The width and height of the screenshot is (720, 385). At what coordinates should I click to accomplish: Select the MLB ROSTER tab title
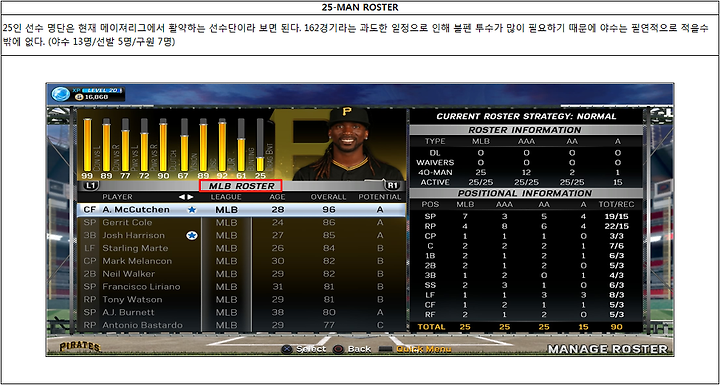[x=242, y=186]
